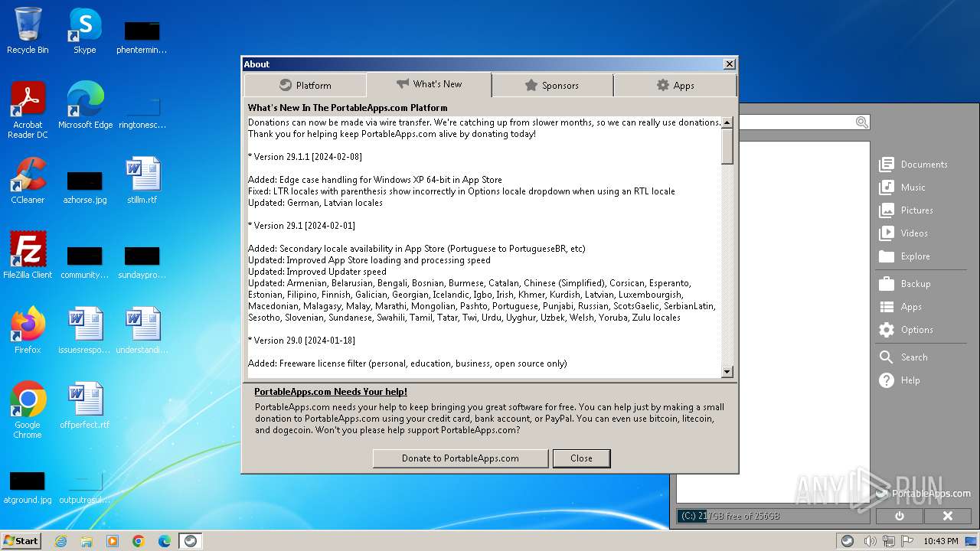Open Internet Explorer from the taskbar

60,541
